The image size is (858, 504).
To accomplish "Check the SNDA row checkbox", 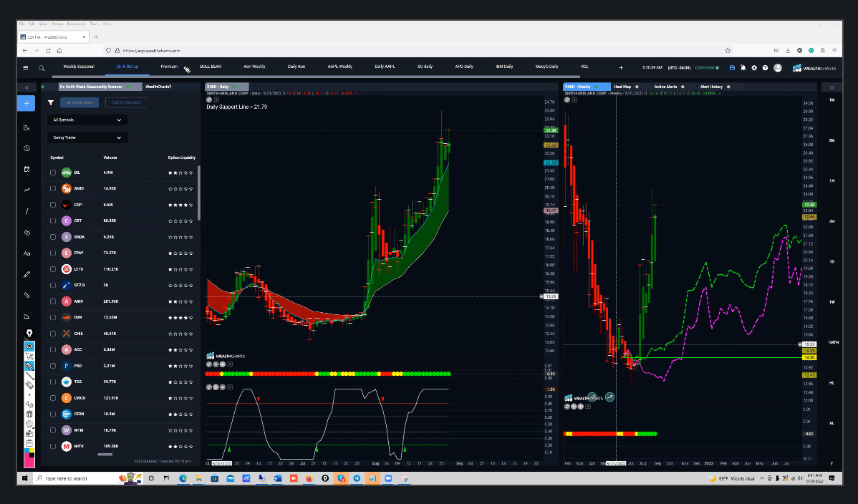I will [x=53, y=237].
